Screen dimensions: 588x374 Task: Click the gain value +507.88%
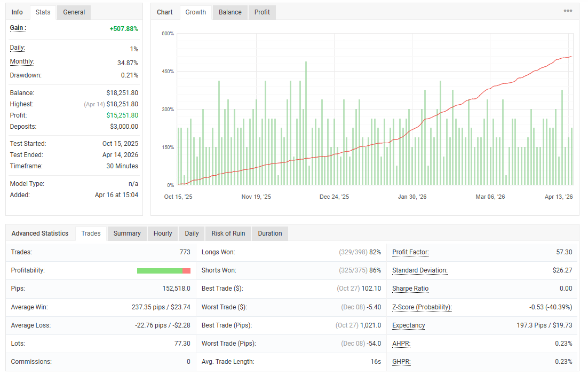(124, 29)
